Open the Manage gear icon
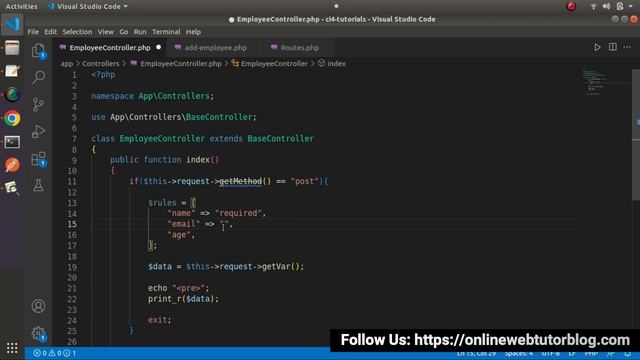The width and height of the screenshot is (640, 360). (38, 334)
